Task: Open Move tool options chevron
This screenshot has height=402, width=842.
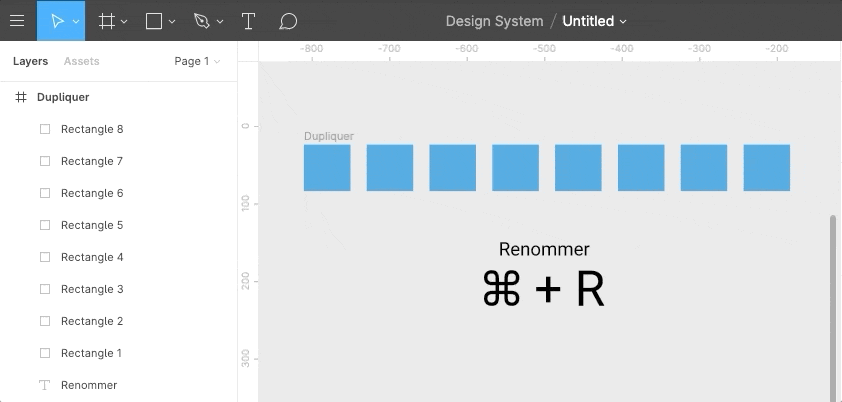Action: (x=76, y=21)
